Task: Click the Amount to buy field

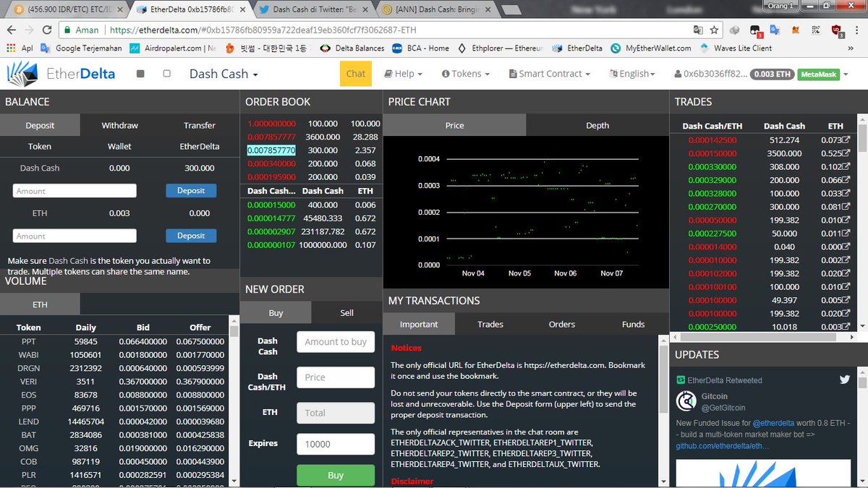Action: coord(336,342)
